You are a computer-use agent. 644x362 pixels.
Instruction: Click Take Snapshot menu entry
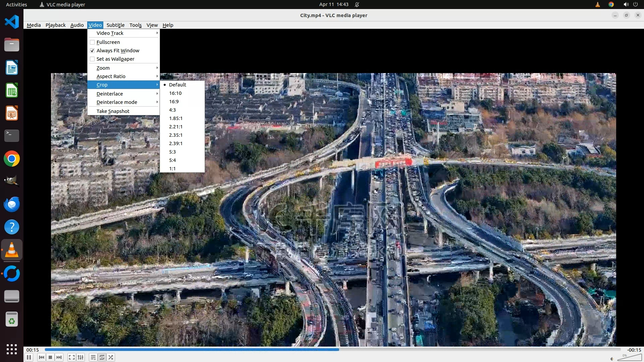click(x=113, y=111)
